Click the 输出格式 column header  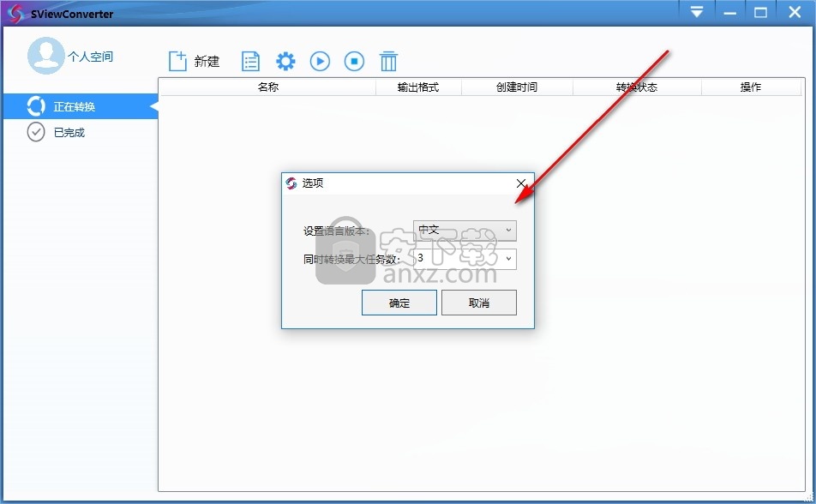coord(418,87)
